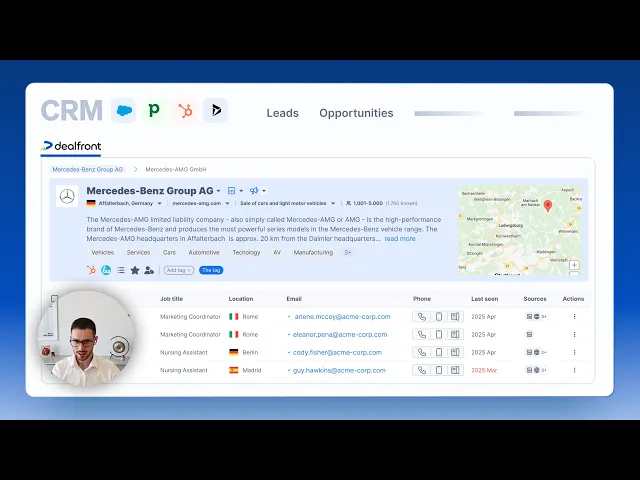Click phone handset icon in eleanor.pena row

tap(422, 335)
